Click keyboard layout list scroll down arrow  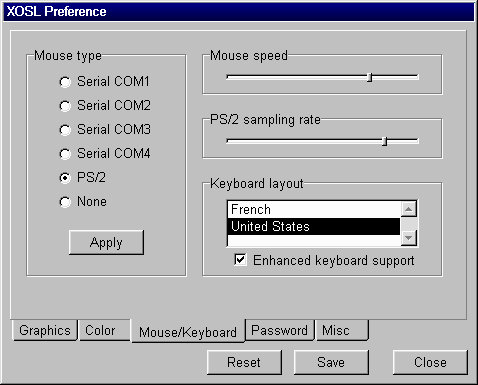coord(409,238)
